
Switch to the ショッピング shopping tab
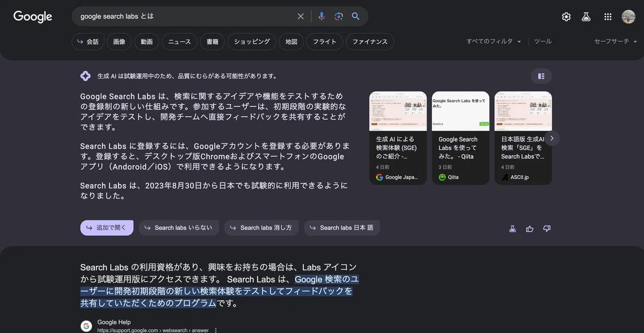coord(252,42)
